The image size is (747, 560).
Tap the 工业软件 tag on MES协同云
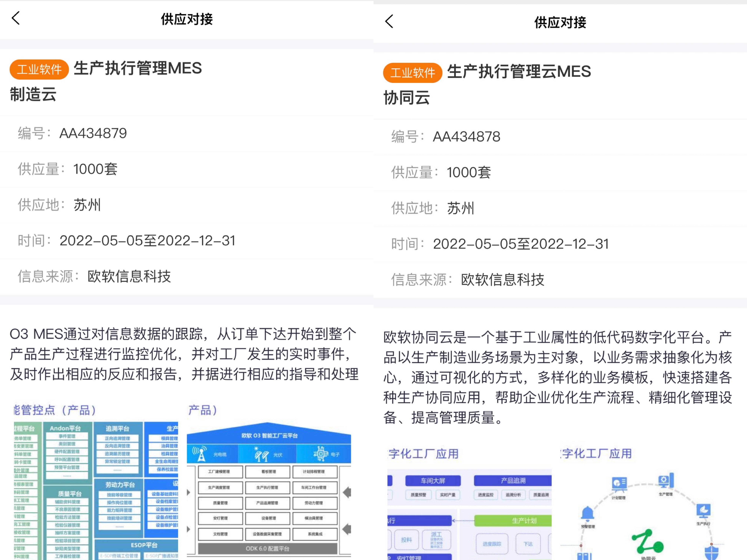[x=413, y=73]
